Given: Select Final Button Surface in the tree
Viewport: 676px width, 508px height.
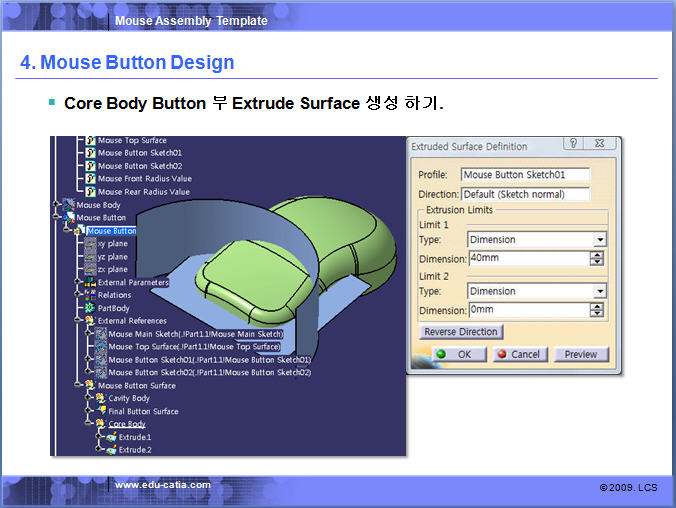Looking at the screenshot, I should tap(143, 411).
